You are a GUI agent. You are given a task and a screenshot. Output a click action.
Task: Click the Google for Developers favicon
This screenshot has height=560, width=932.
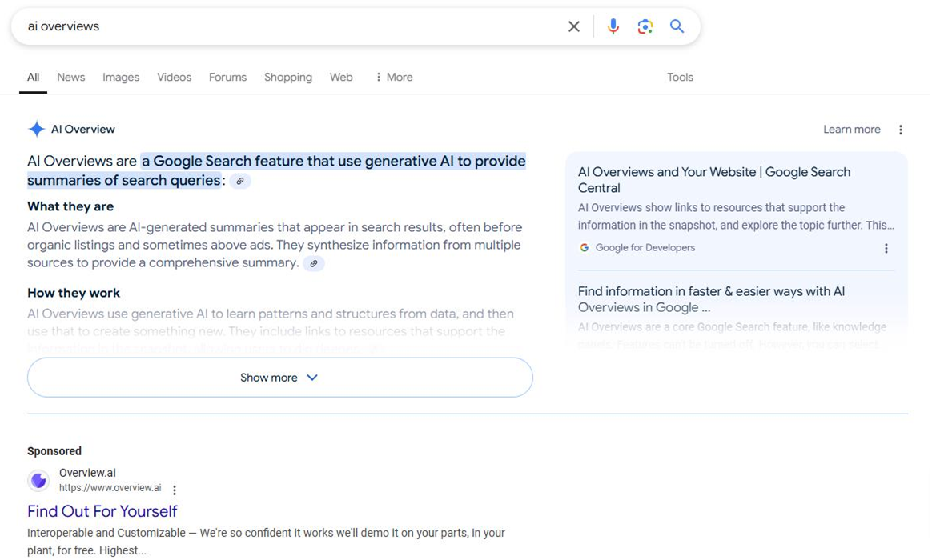585,248
